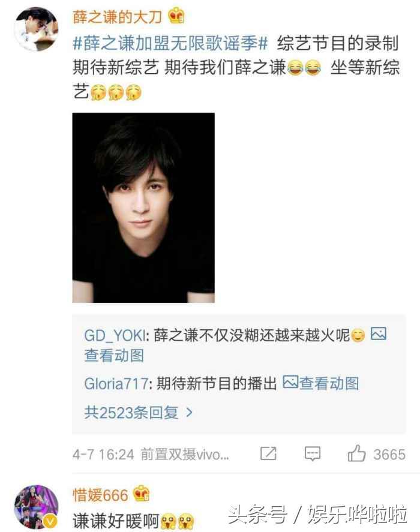Click the comment reply bubble icon
The image size is (420, 532).
313,453
